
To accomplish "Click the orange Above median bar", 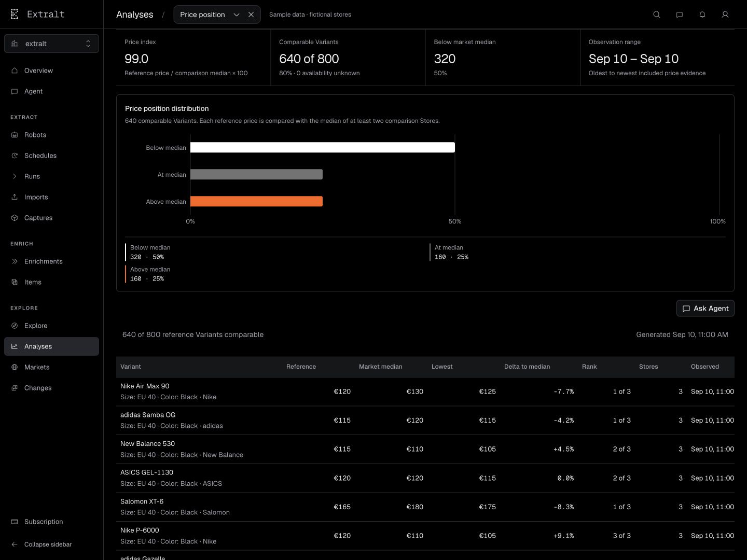I will click(x=256, y=201).
